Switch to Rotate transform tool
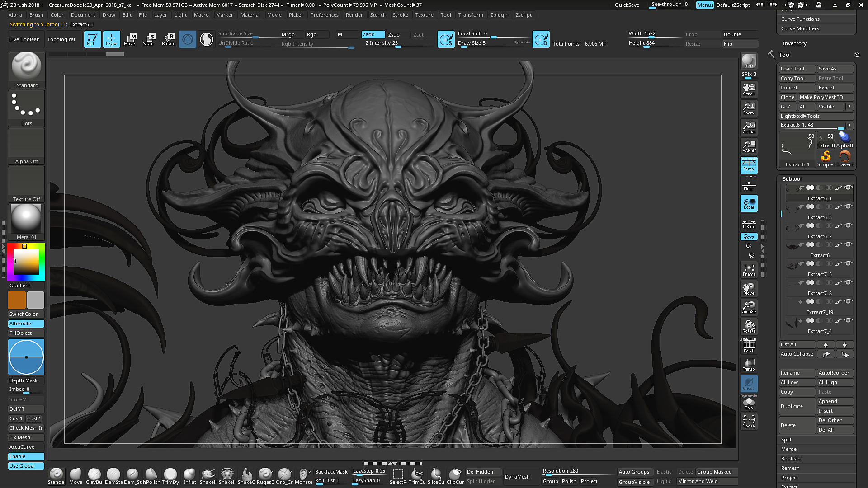The height and width of the screenshot is (488, 868). click(x=169, y=39)
